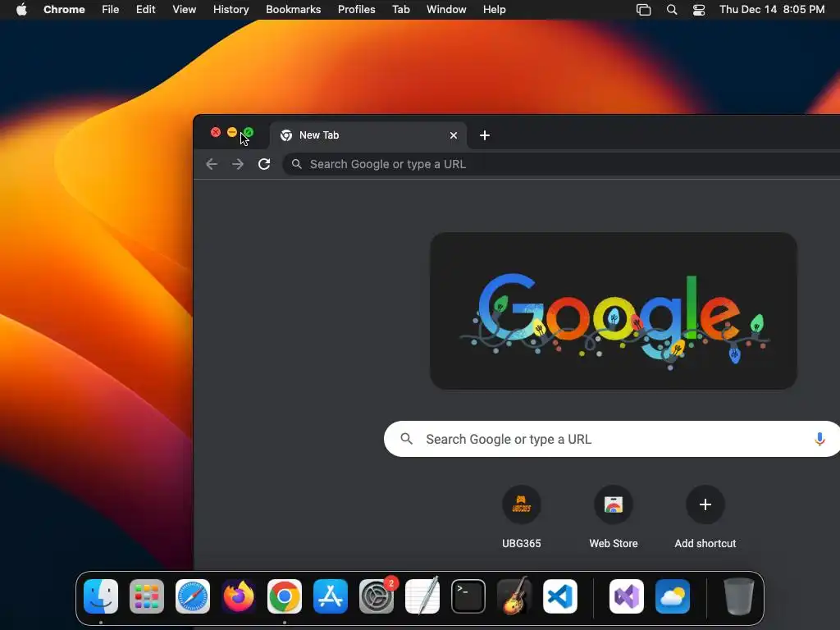Image resolution: width=840 pixels, height=630 pixels.
Task: Select the New Tab tab
Action: [368, 135]
